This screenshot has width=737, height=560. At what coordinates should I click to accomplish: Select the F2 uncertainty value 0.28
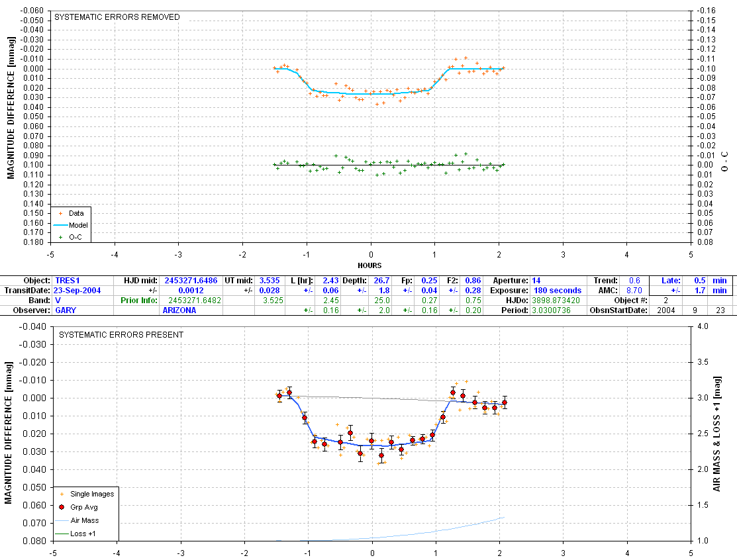tap(473, 291)
